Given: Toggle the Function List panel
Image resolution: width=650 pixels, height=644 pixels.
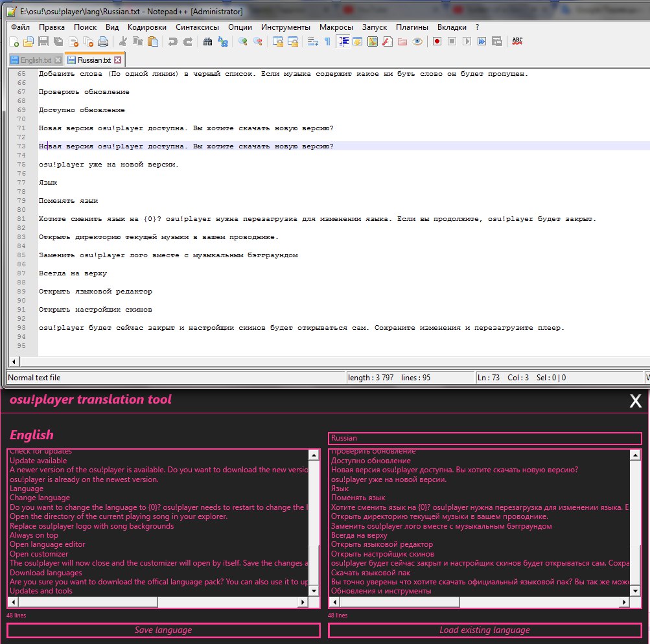Looking at the screenshot, I should coord(387,41).
